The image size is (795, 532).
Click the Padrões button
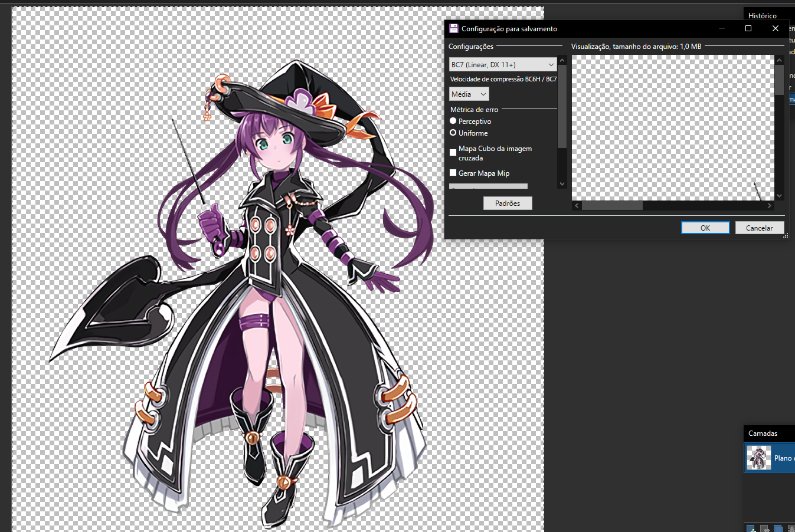pos(508,203)
